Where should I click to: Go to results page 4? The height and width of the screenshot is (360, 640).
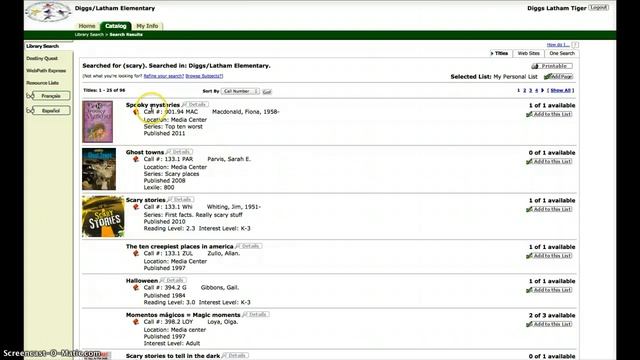pyautogui.click(x=536, y=90)
